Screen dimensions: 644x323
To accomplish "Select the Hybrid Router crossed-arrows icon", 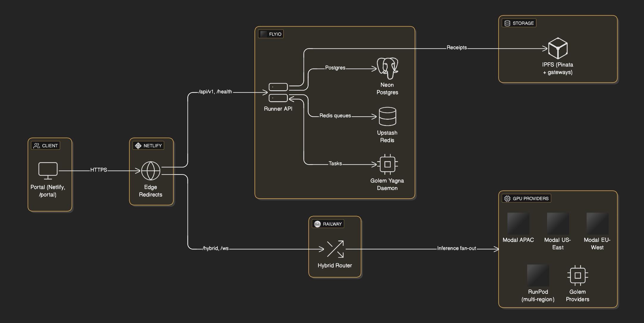I will coord(335,249).
